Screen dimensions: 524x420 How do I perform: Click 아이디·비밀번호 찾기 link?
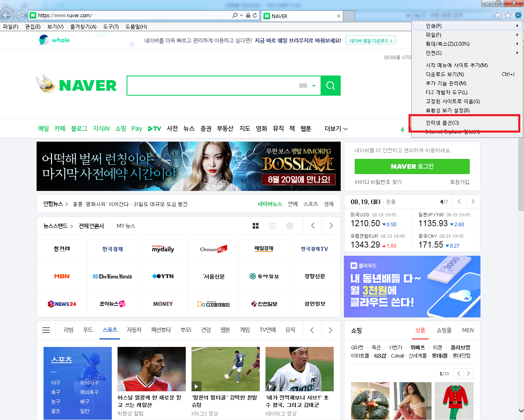tap(378, 182)
